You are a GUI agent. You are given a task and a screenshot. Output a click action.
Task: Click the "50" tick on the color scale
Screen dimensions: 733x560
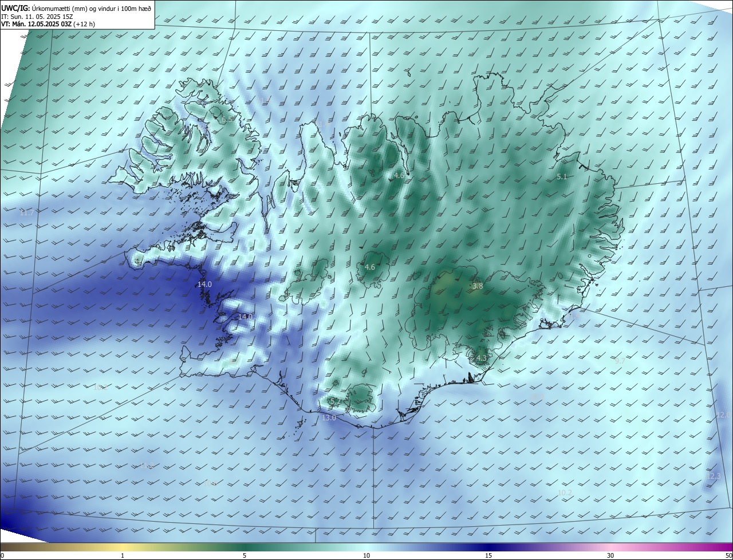(x=728, y=555)
